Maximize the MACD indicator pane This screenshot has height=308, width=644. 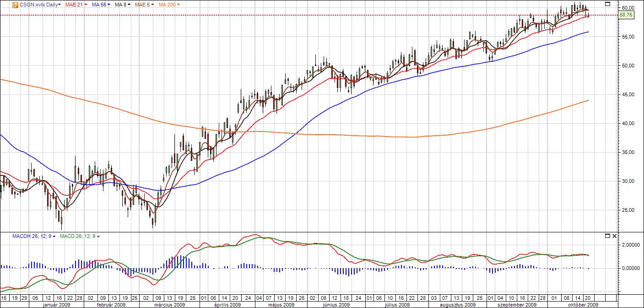click(607, 236)
